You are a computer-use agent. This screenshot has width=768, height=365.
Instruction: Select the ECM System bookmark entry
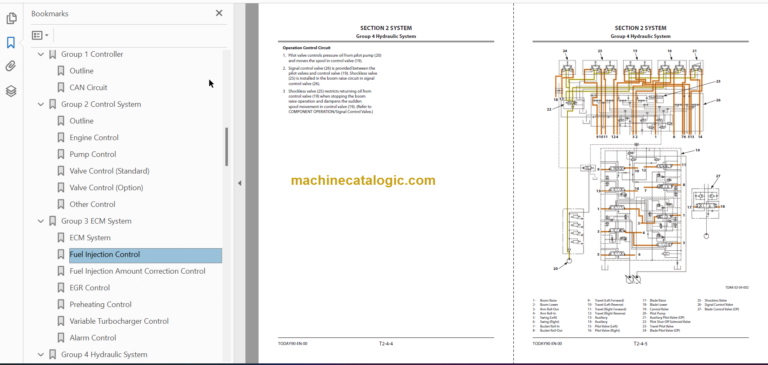pyautogui.click(x=90, y=238)
